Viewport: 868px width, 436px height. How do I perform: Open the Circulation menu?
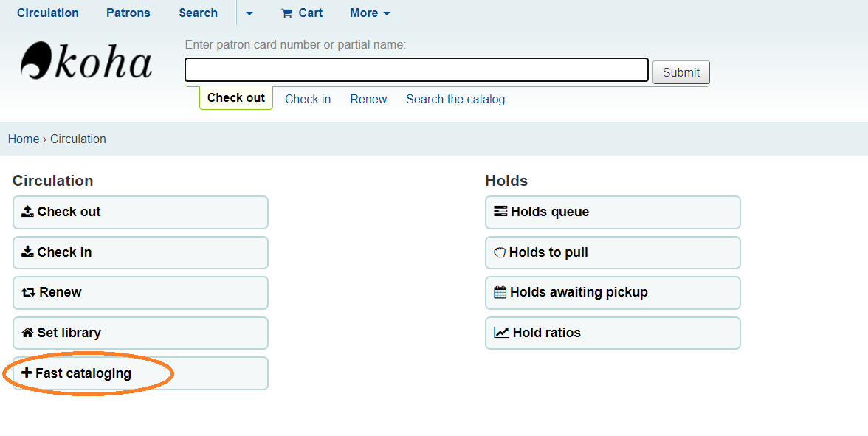tap(47, 13)
